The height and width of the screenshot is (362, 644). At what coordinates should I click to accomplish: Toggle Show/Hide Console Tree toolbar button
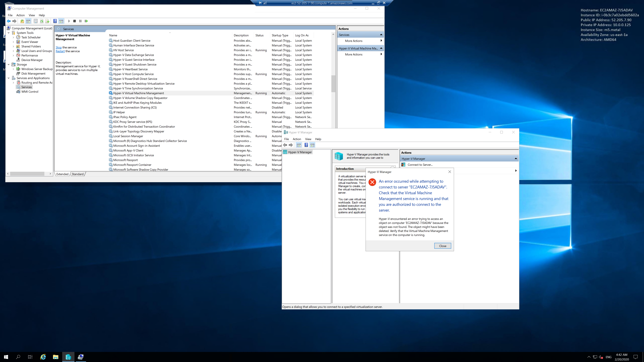coord(28,21)
